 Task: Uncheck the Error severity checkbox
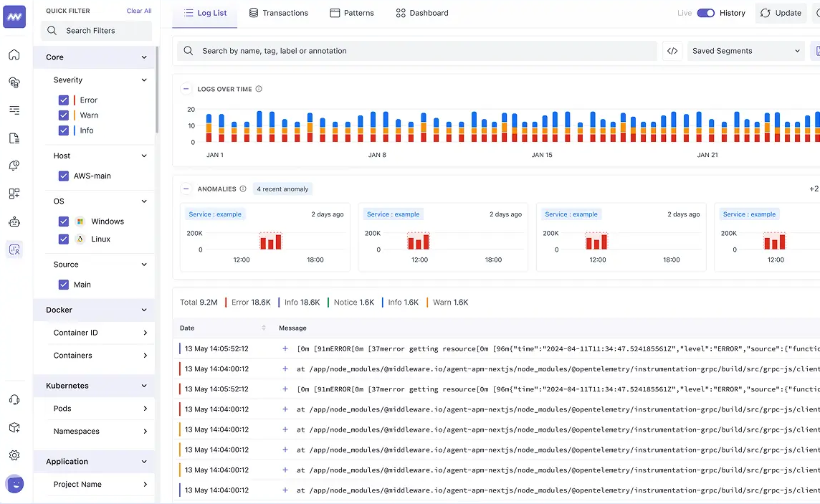click(63, 100)
